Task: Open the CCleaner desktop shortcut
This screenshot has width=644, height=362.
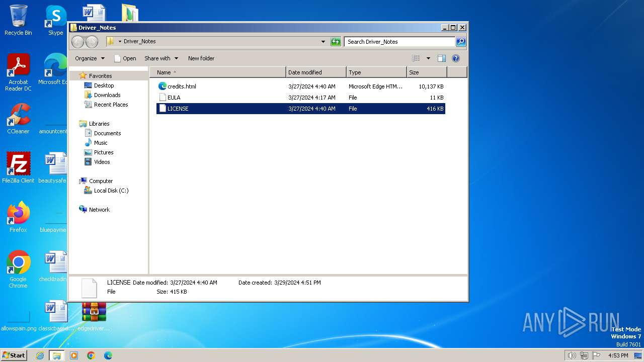Action: coord(18,119)
